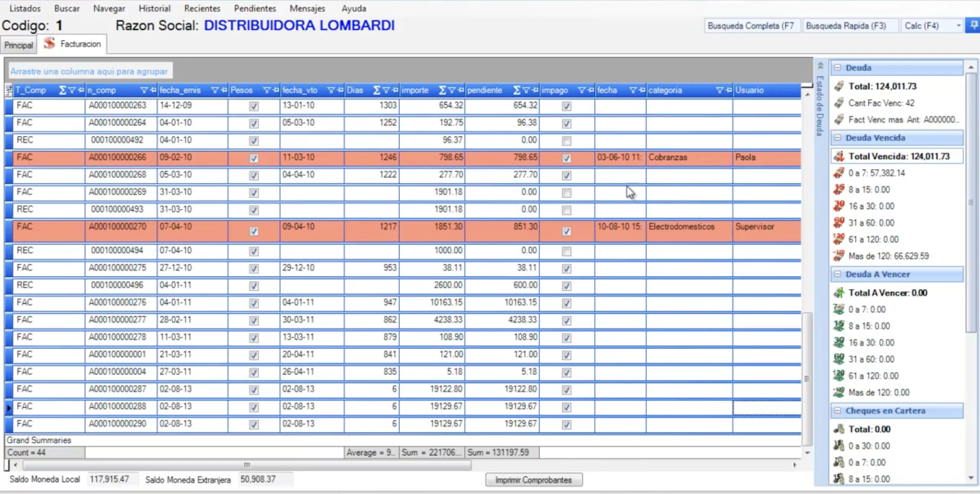Toggle impago checkbox for receipt 000100000492
Image resolution: width=980 pixels, height=494 pixels.
point(567,141)
